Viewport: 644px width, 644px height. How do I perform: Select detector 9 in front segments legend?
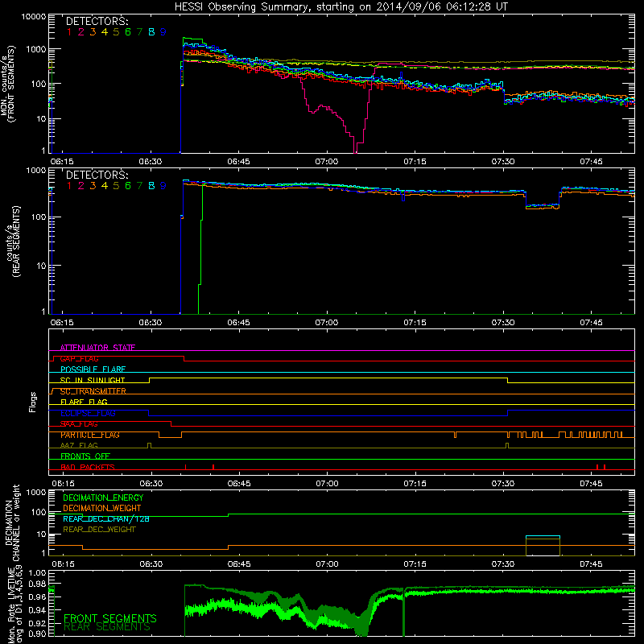[163, 32]
